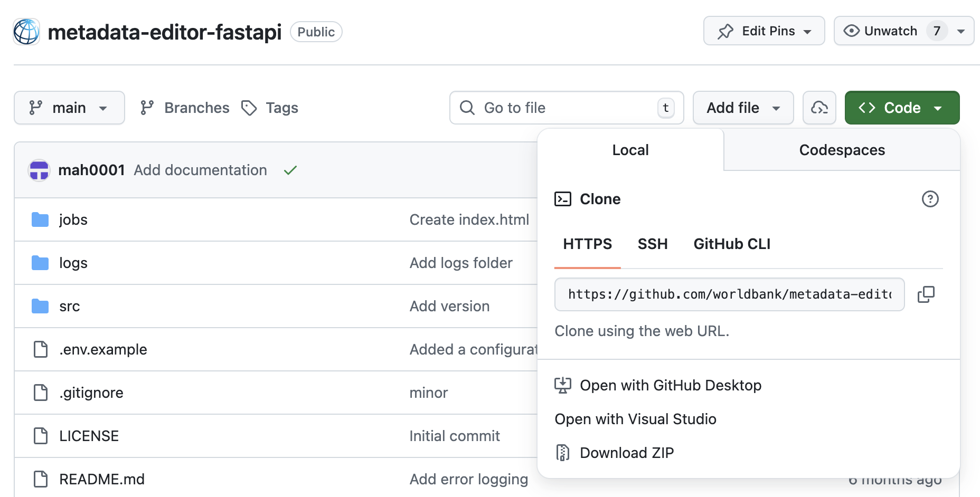Click the World Bank repository avatar
The width and height of the screenshot is (980, 497).
click(26, 31)
